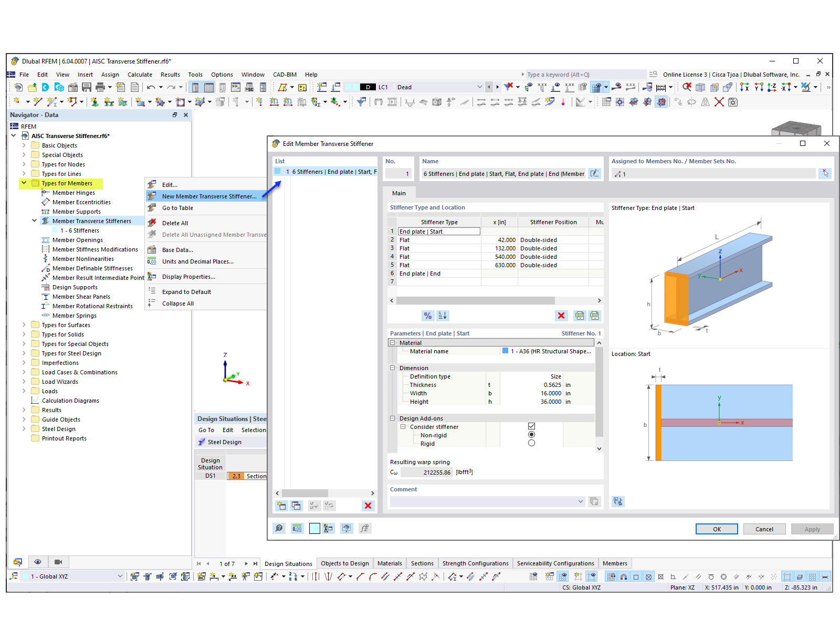Open the CAD-BIM menu
Screen dimensions: 840x630
tap(285, 75)
